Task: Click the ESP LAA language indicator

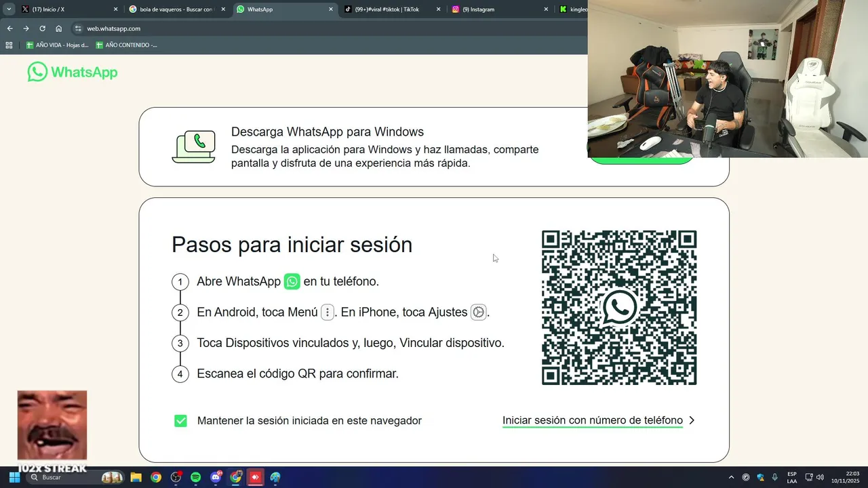Action: pyautogui.click(x=792, y=477)
